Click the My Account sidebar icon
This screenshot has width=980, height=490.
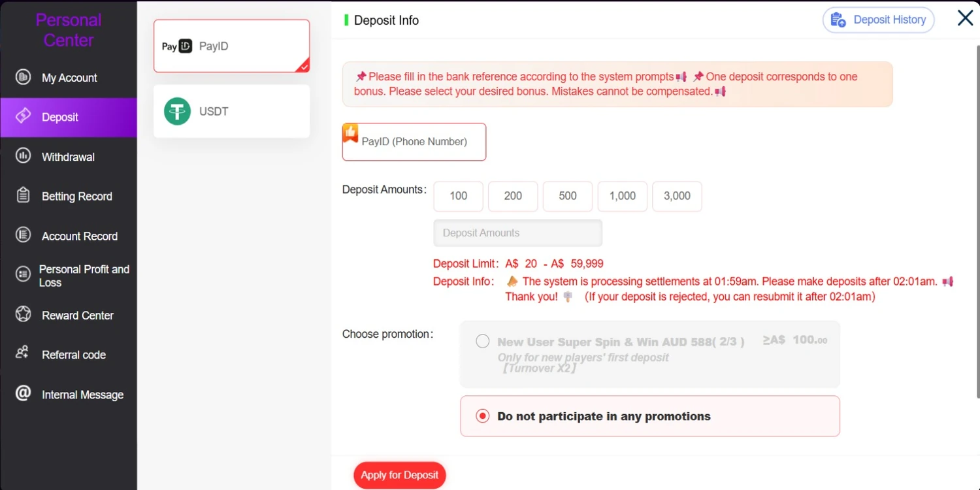tap(24, 77)
